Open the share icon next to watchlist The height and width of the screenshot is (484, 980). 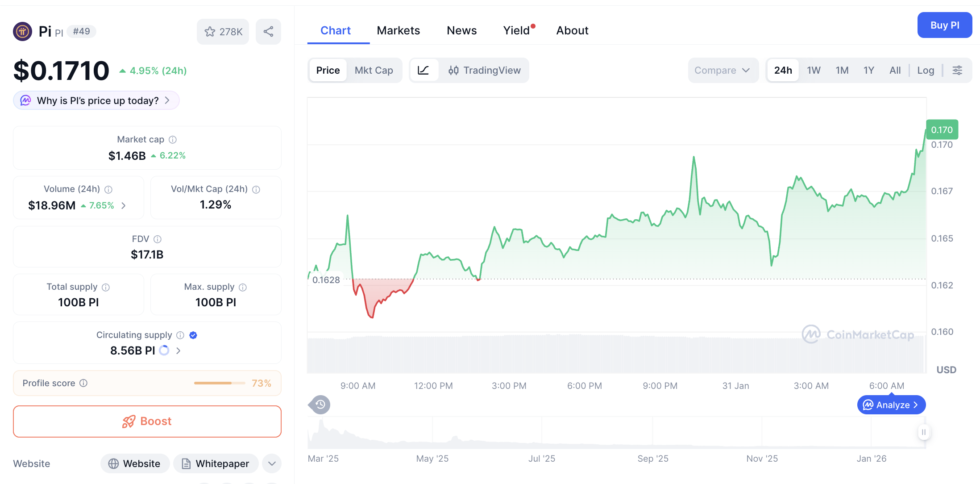(x=268, y=31)
